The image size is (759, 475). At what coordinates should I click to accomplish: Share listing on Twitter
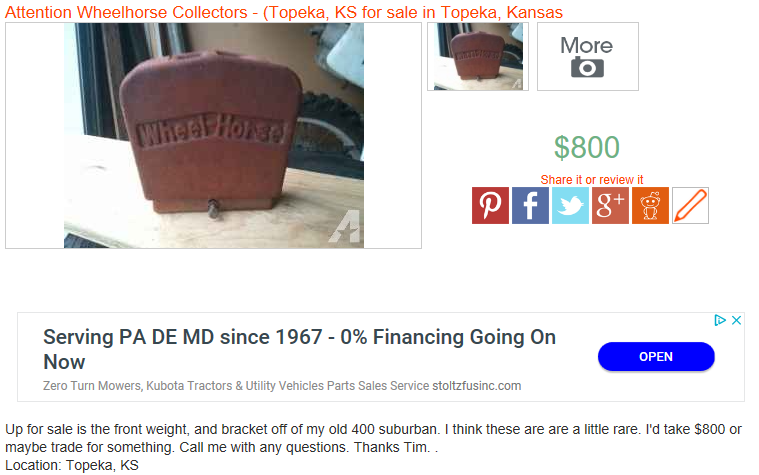(570, 205)
